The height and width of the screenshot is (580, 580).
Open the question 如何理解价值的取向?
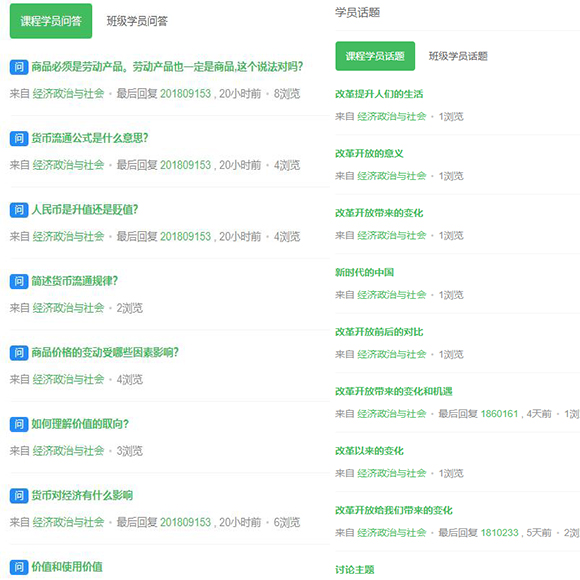click(80, 424)
